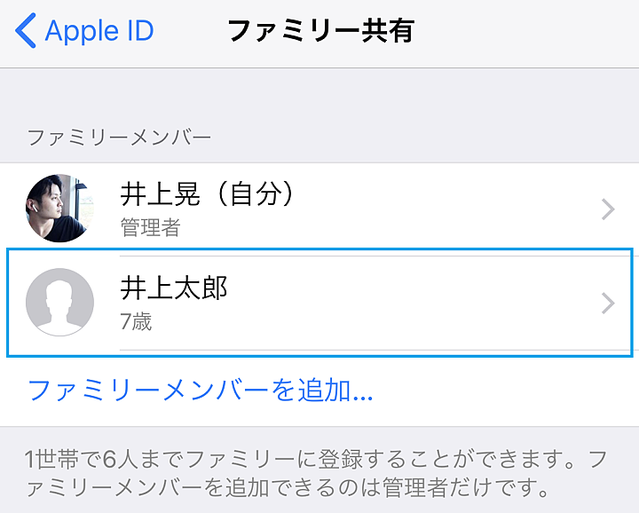639x513 pixels.
Task: Tap ファミリーメンバーを追加... link
Action: (x=200, y=388)
